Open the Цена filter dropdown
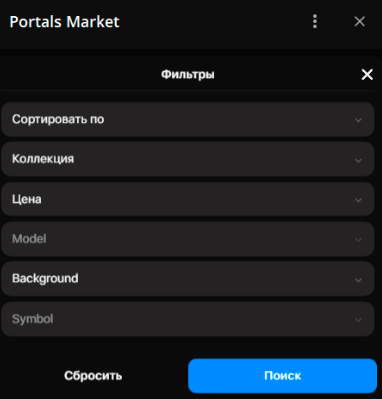 tap(188, 199)
